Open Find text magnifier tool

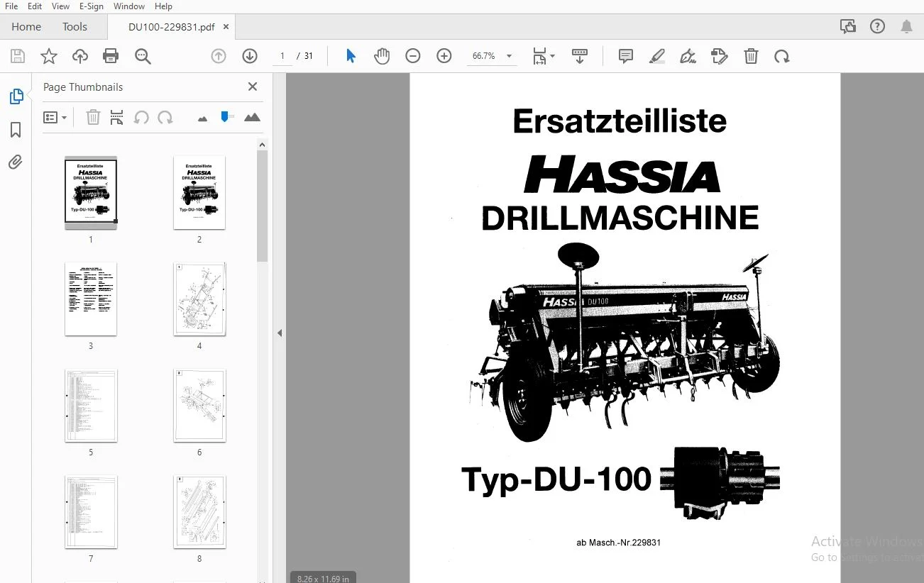[x=143, y=56]
